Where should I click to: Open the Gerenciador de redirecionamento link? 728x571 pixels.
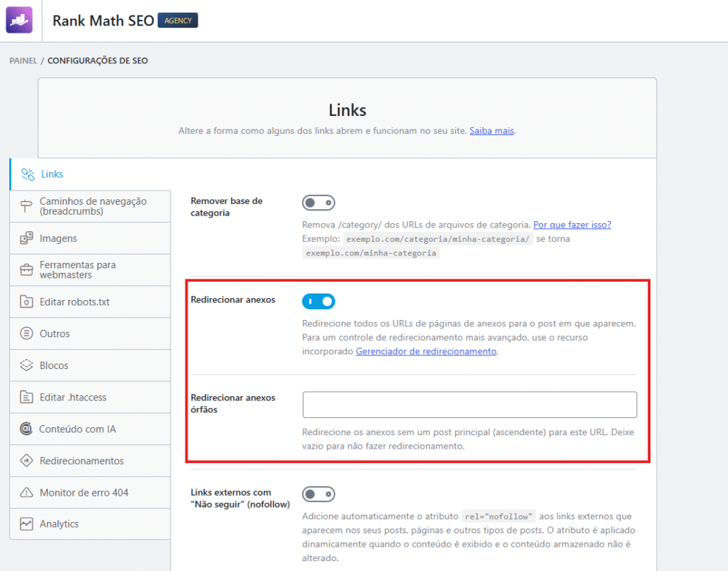426,351
